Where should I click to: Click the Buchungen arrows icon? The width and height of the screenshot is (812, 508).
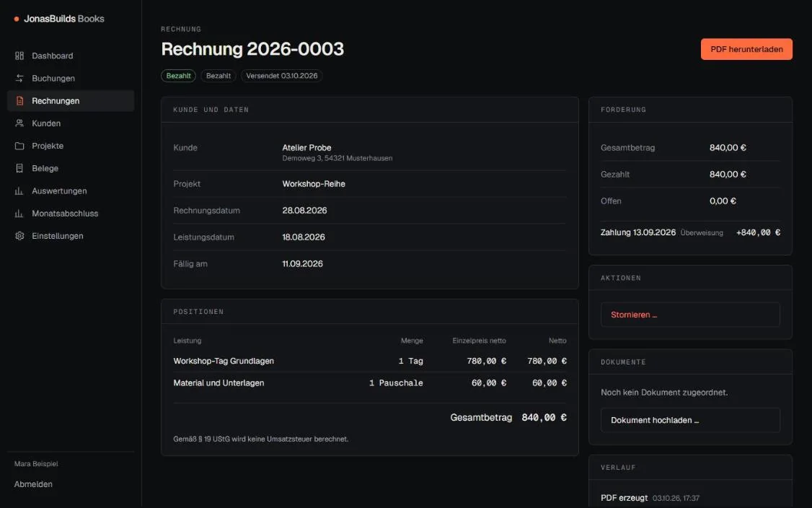click(19, 78)
